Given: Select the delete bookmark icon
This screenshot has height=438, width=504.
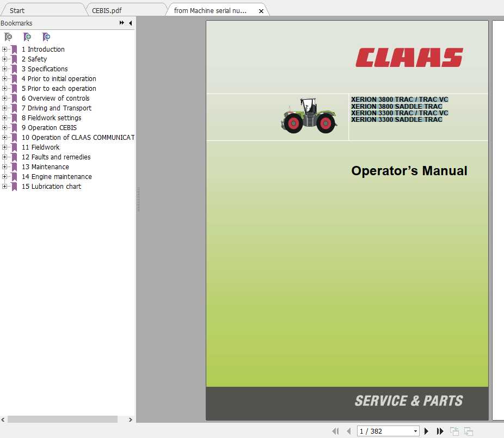Looking at the screenshot, I should coord(8,36).
